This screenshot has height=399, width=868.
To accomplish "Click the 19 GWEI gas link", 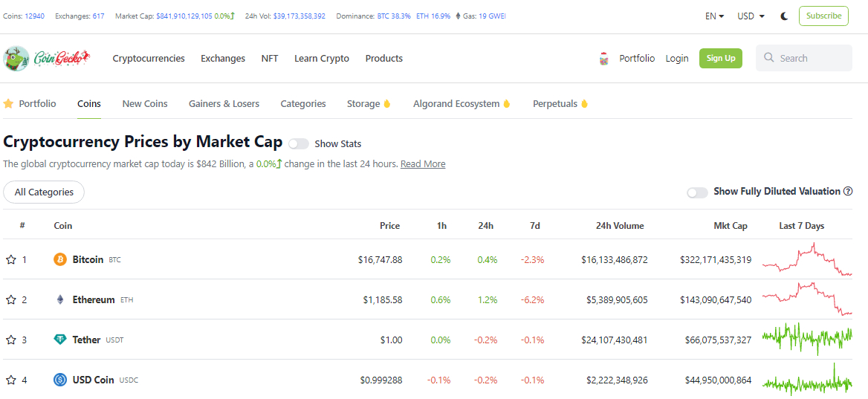I will tap(492, 16).
